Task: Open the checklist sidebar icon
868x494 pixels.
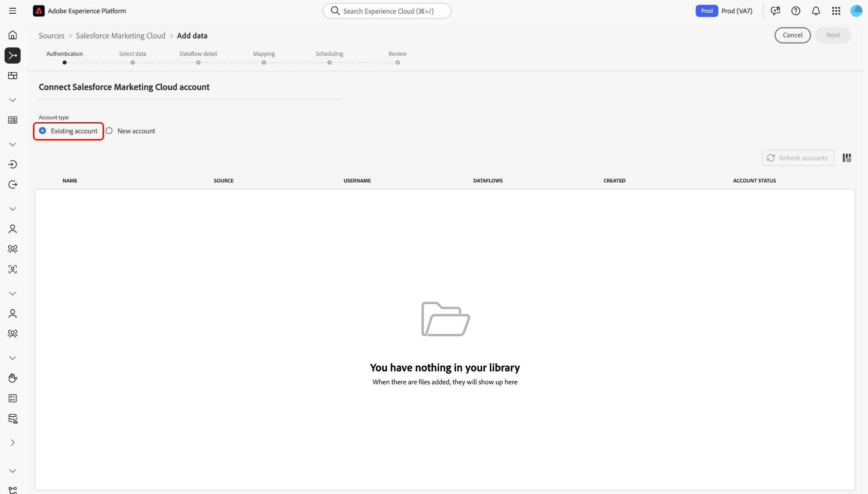Action: click(13, 398)
